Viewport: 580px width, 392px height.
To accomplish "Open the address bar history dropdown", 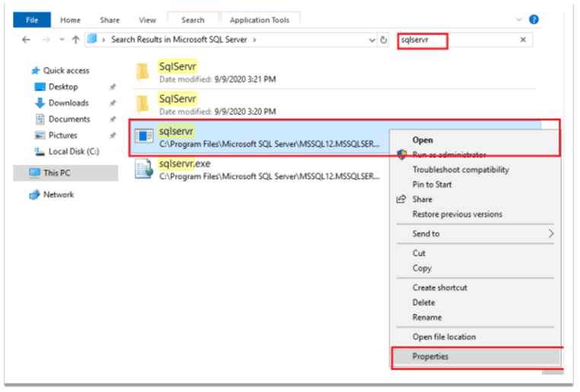I will (371, 40).
